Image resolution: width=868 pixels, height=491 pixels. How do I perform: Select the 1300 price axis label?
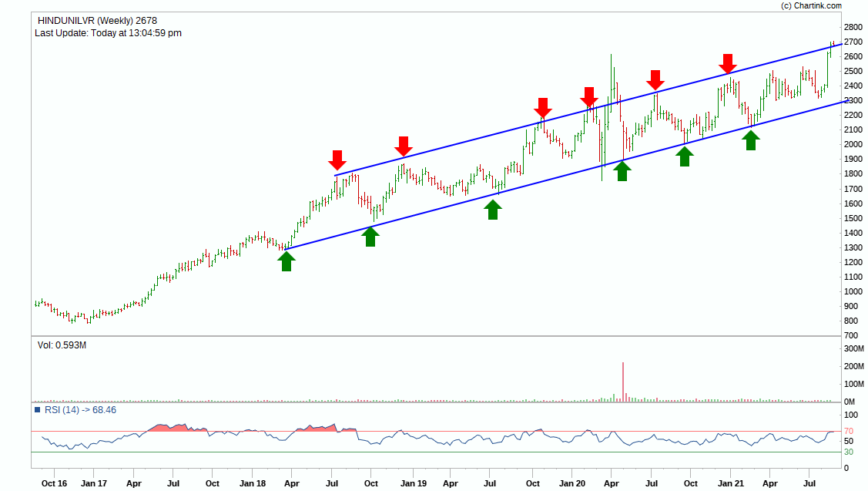coord(853,247)
